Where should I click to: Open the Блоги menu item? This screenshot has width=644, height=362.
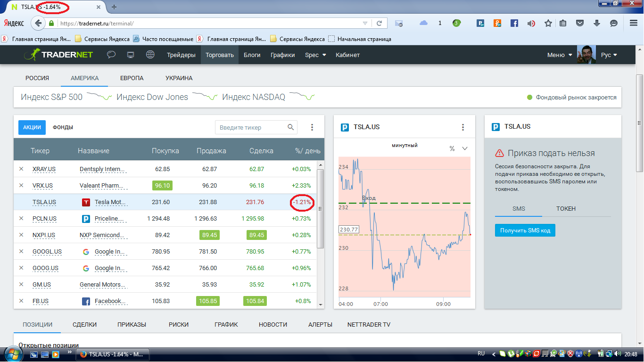[x=252, y=55]
